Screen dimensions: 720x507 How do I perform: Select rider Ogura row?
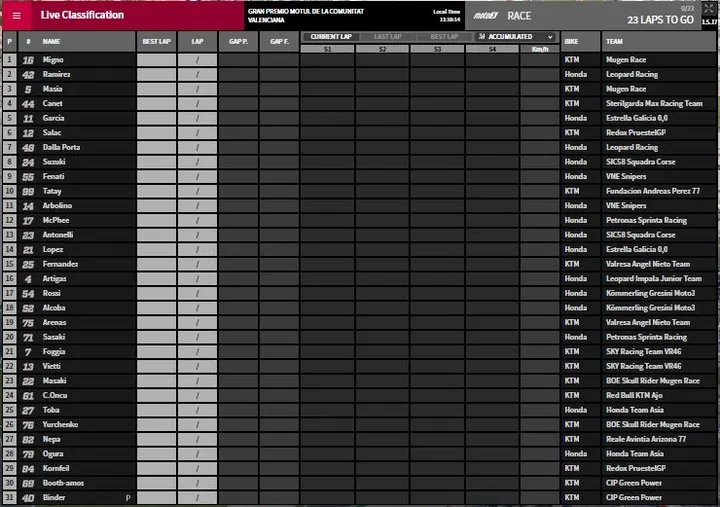click(360, 454)
